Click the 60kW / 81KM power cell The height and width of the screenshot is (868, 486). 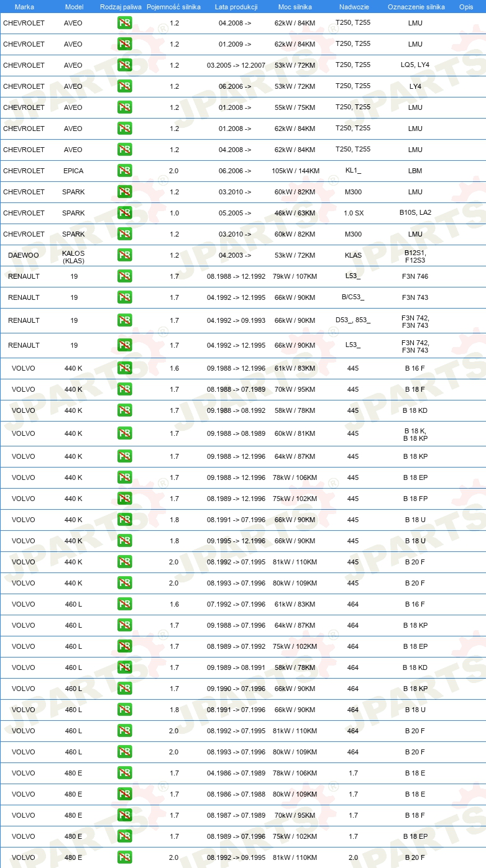point(295,433)
